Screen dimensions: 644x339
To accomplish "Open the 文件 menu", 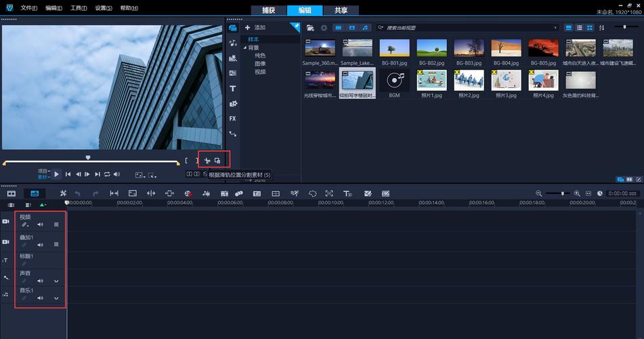I will [x=28, y=8].
